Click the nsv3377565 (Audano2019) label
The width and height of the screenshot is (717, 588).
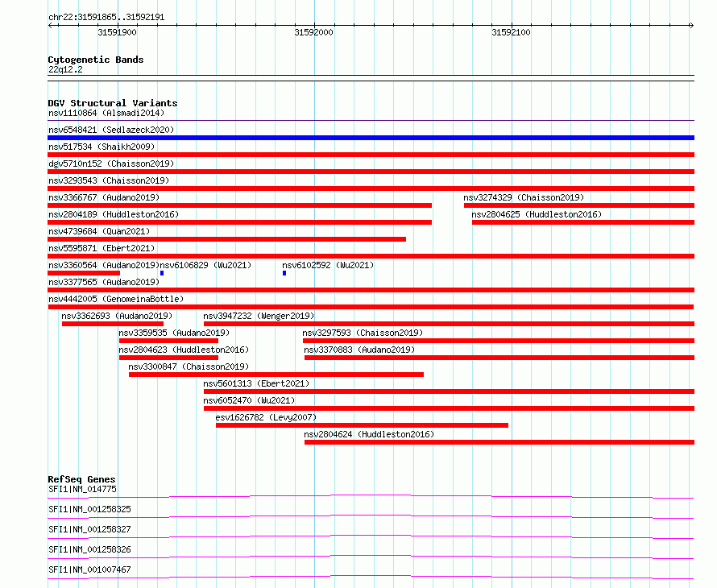tap(104, 282)
